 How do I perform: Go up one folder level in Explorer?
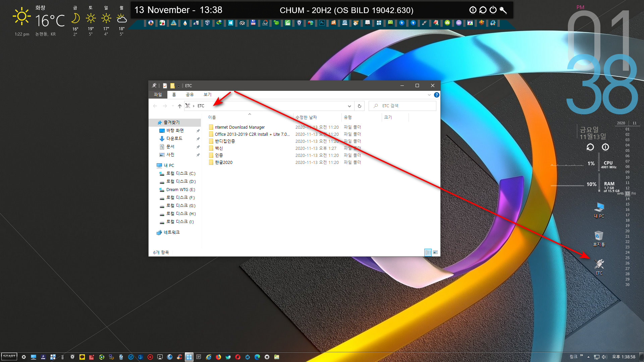pyautogui.click(x=179, y=106)
